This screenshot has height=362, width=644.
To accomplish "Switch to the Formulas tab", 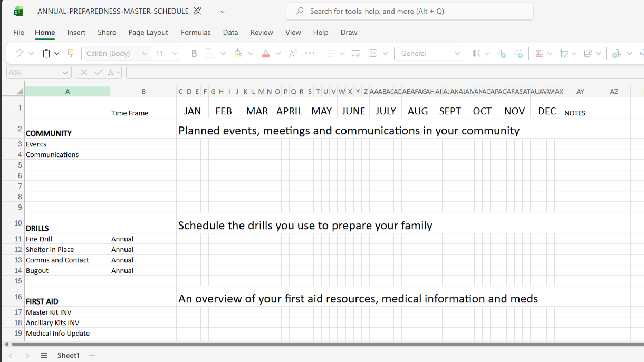I will tap(196, 32).
